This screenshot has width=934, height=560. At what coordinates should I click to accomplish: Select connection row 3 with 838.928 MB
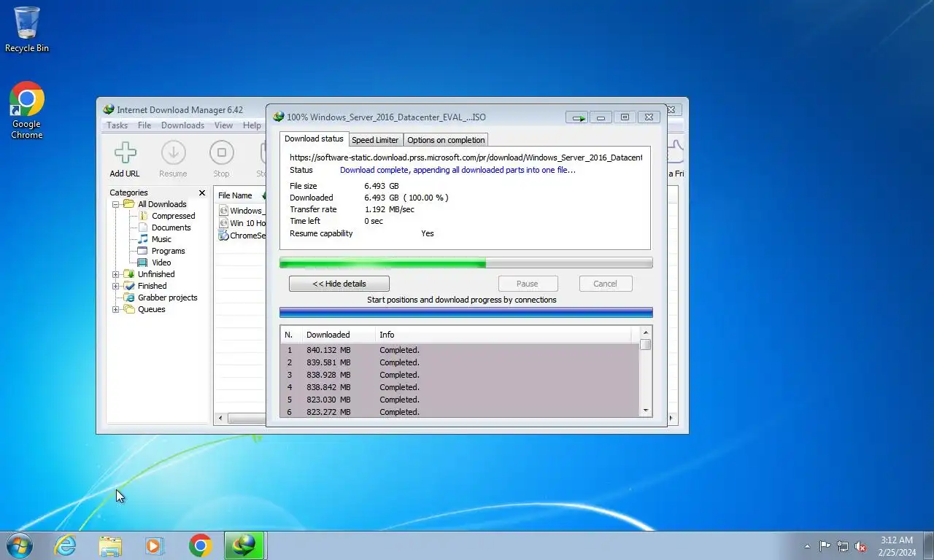click(460, 375)
